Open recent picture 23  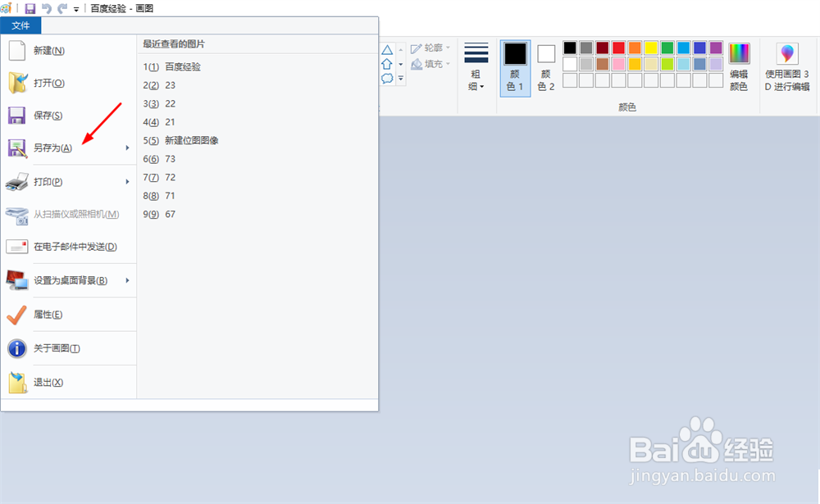click(257, 85)
